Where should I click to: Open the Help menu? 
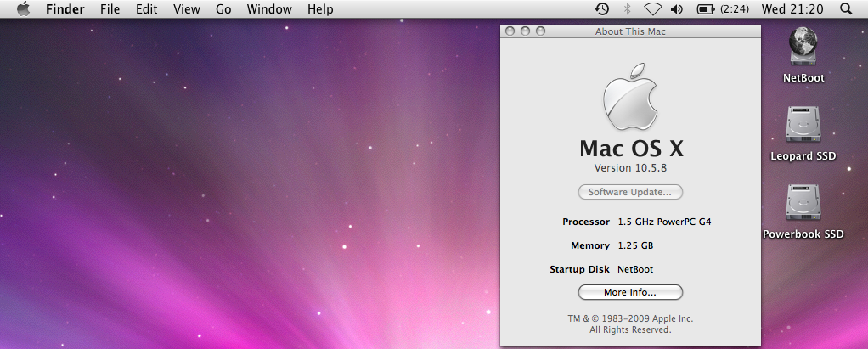tap(320, 9)
